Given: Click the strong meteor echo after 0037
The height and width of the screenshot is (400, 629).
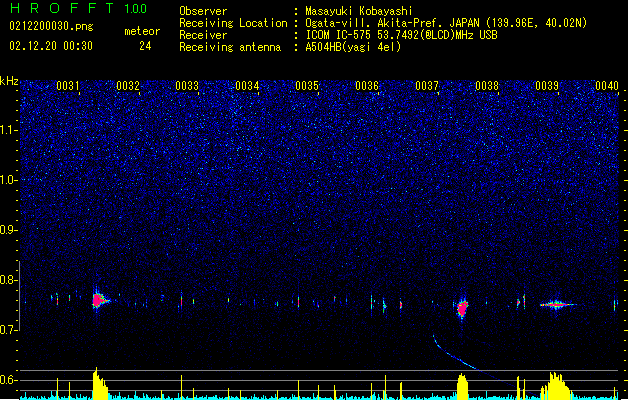Looking at the screenshot, I should pos(463,308).
